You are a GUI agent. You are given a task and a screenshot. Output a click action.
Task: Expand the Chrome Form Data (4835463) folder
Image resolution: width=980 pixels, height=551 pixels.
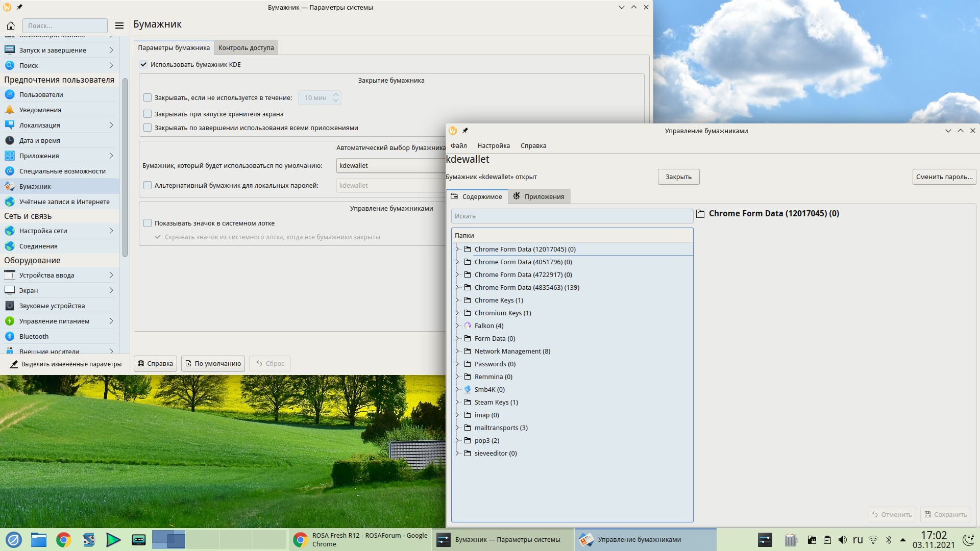point(457,287)
